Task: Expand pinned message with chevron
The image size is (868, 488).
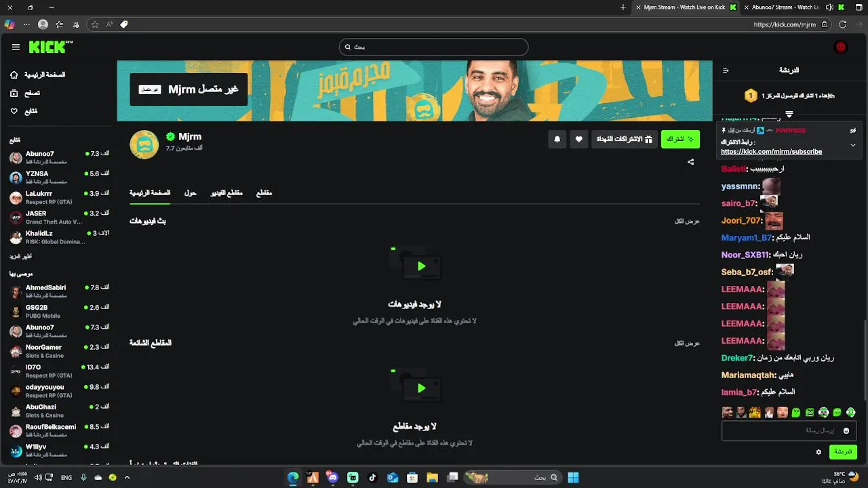Action: pyautogui.click(x=853, y=145)
